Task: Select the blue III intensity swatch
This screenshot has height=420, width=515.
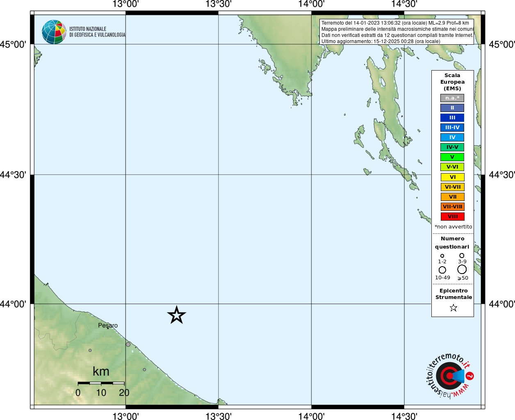Action: 452,118
